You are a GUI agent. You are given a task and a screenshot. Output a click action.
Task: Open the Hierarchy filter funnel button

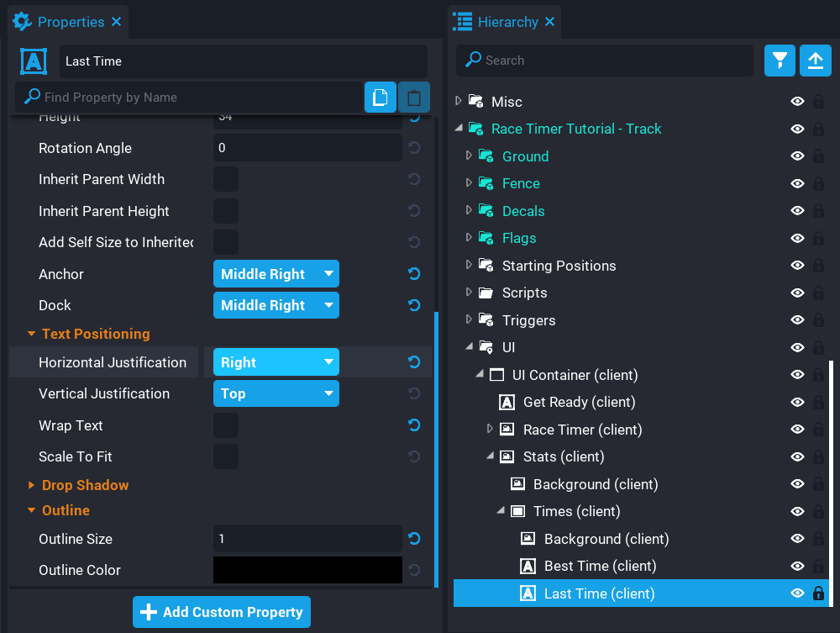(x=780, y=61)
